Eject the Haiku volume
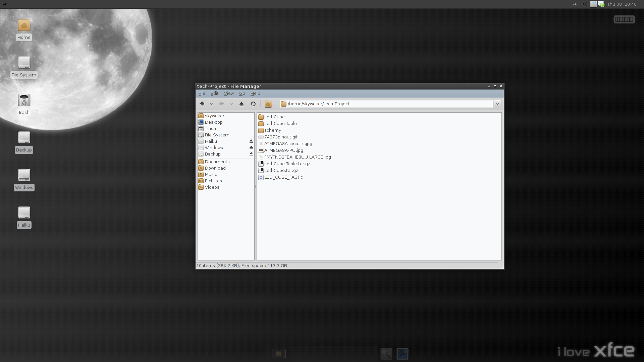Screen dimensions: 644x362 251,141
